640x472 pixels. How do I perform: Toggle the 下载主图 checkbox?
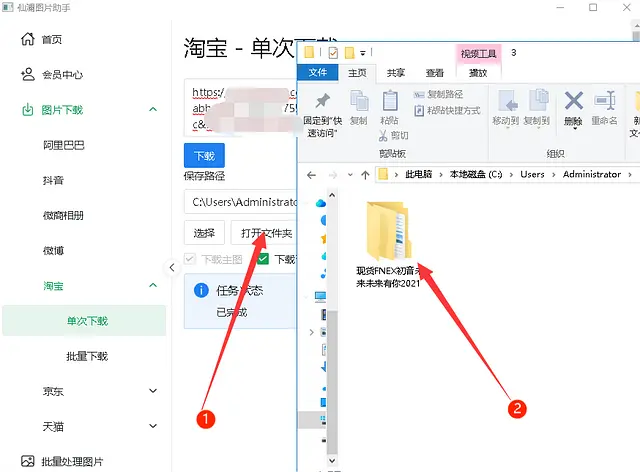[189, 259]
